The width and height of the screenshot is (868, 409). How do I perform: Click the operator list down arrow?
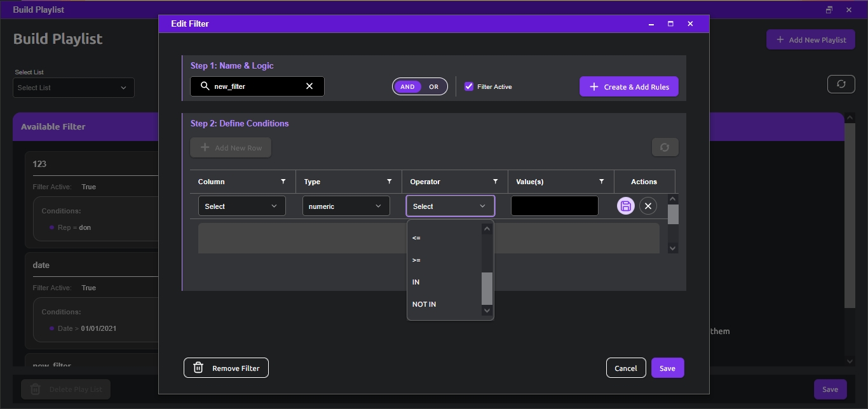point(487,311)
